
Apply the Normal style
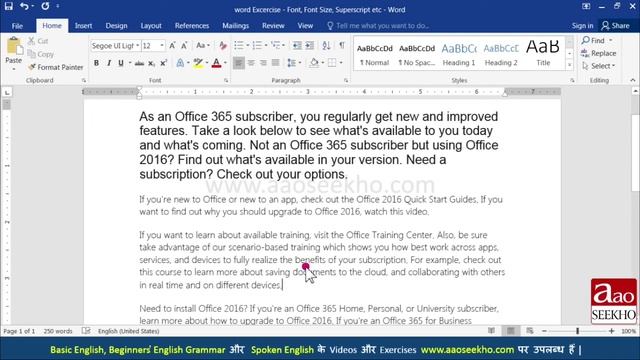tap(374, 54)
